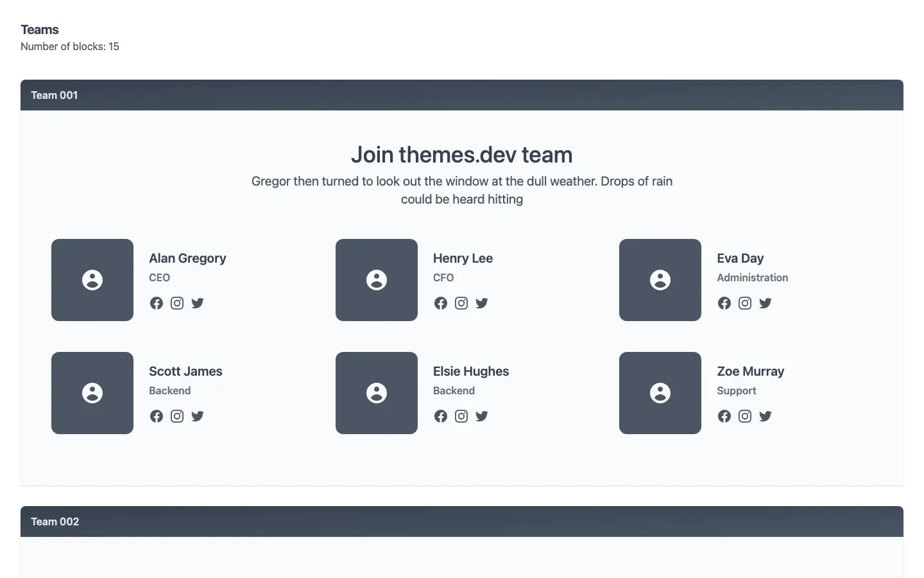Image resolution: width=924 pixels, height=578 pixels.
Task: Open Zoe Murray's Twitter icon
Action: click(x=766, y=416)
